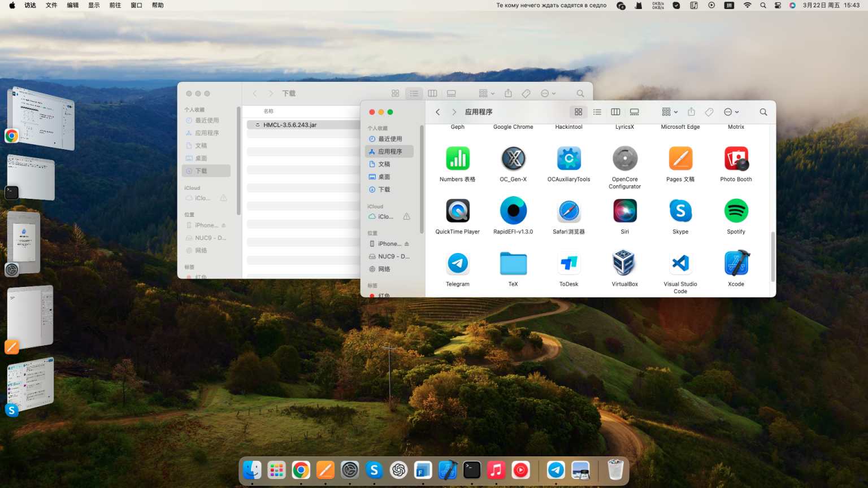Open the 编辑 menu in menu bar
Screen dimensions: 868x488
[x=73, y=5]
